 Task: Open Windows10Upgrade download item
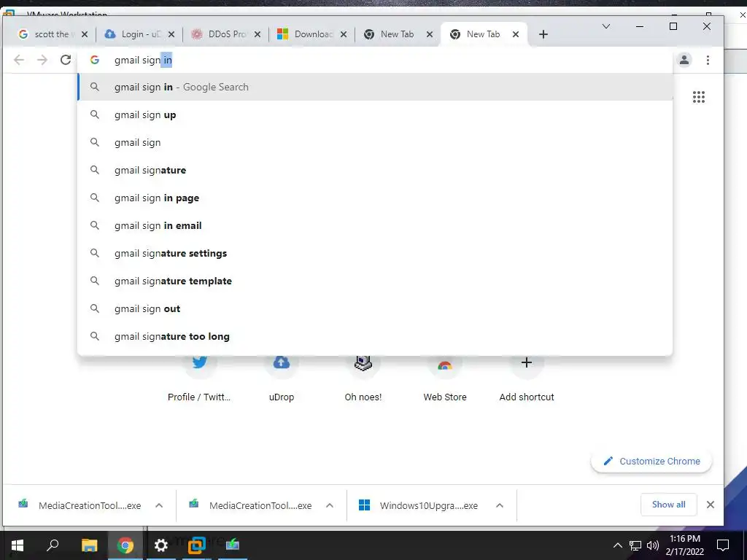(x=419, y=505)
